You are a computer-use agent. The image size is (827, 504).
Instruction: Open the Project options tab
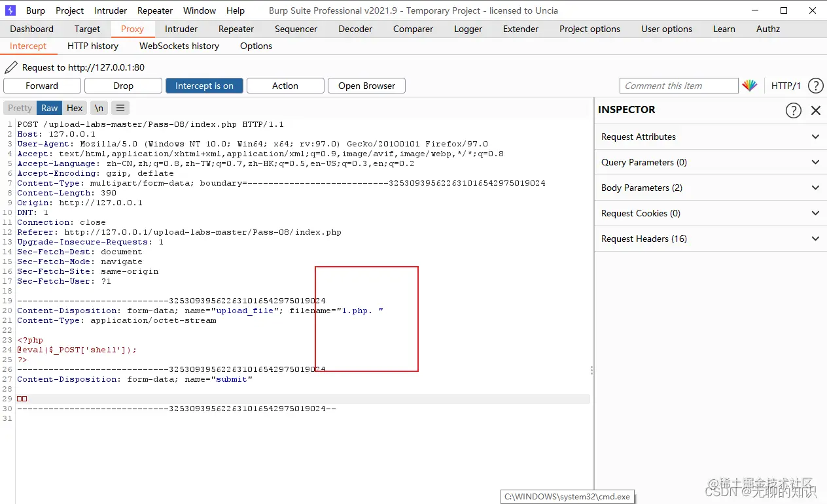tap(589, 29)
